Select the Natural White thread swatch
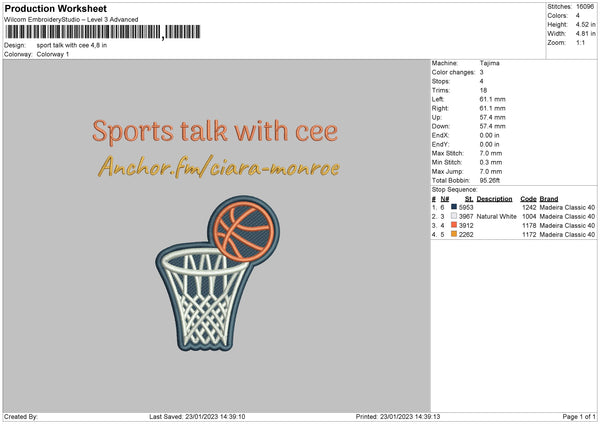Screen dimensions: 600x424 [454, 216]
